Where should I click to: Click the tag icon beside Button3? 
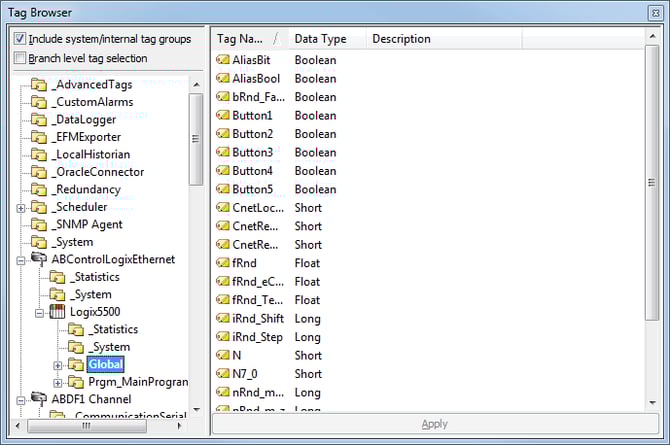point(223,152)
